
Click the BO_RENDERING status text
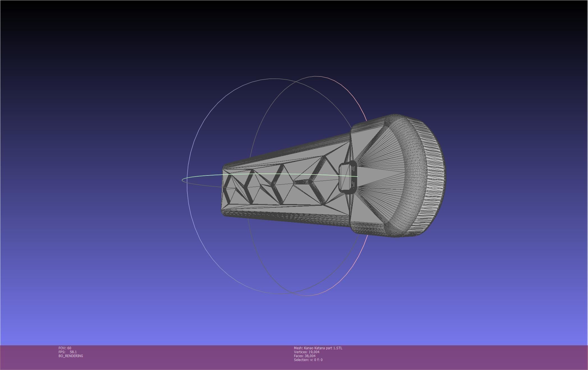[x=71, y=356]
